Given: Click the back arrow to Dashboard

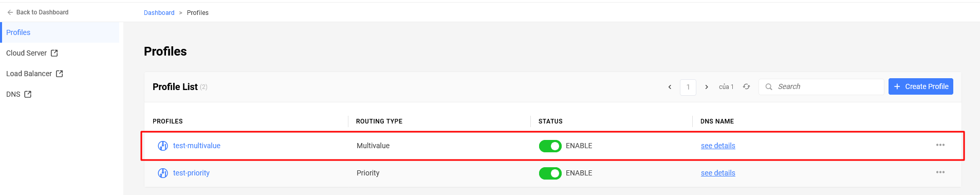Looking at the screenshot, I should [x=10, y=12].
